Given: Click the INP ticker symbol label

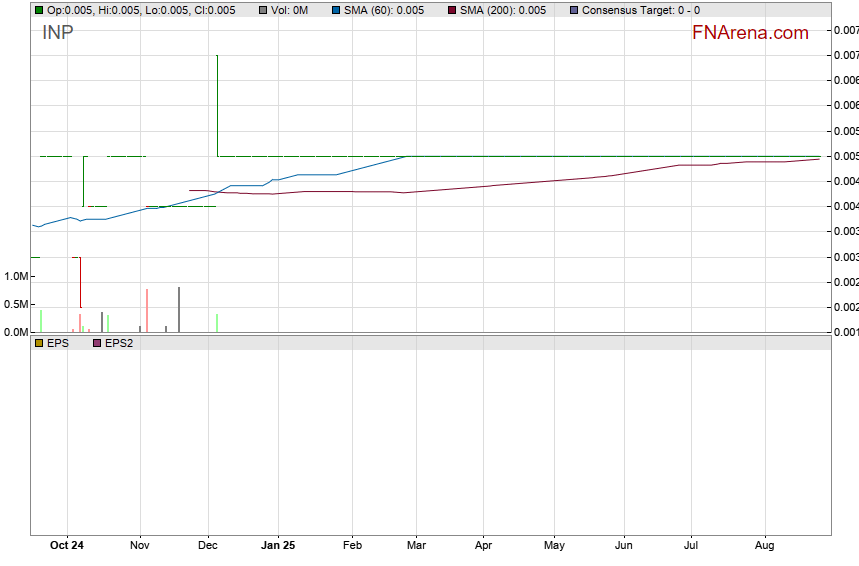Looking at the screenshot, I should tap(57, 32).
